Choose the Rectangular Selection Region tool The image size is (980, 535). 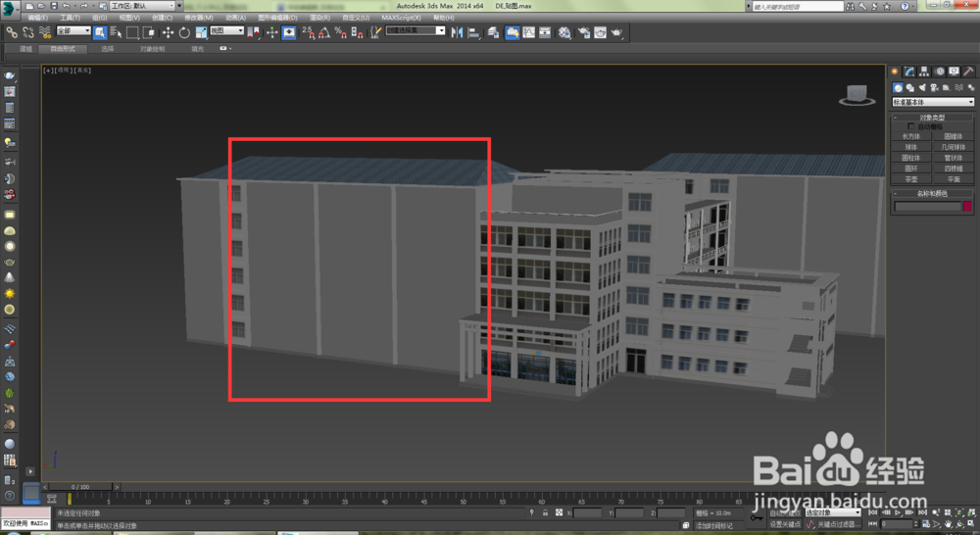pyautogui.click(x=132, y=32)
